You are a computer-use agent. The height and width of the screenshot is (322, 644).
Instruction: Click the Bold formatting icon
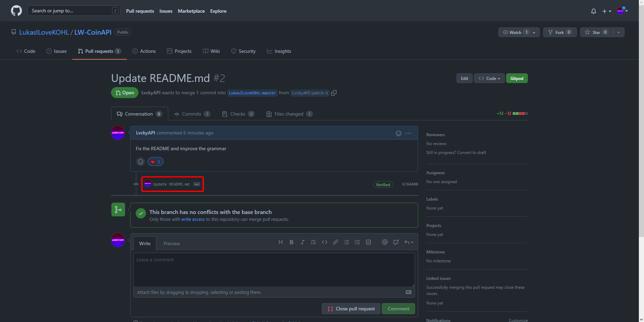(291, 242)
